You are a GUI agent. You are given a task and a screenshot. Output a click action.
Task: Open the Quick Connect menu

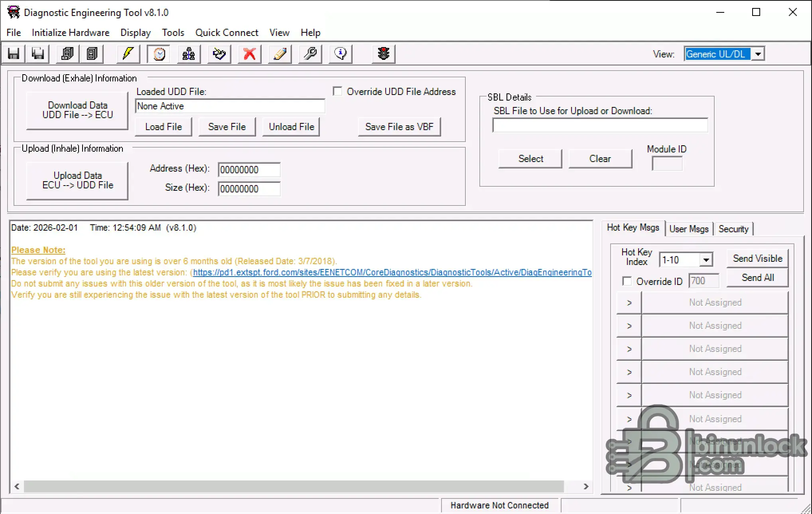pos(227,33)
